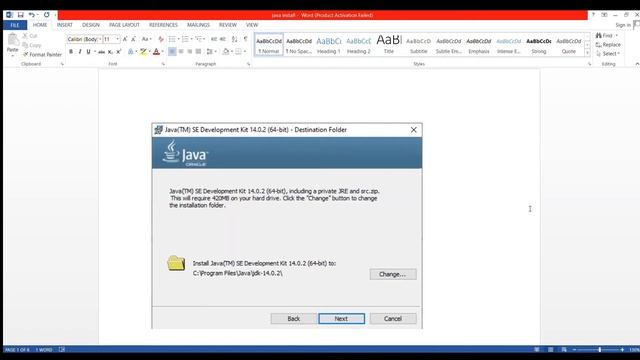Click Next in the Java installer

point(342,319)
